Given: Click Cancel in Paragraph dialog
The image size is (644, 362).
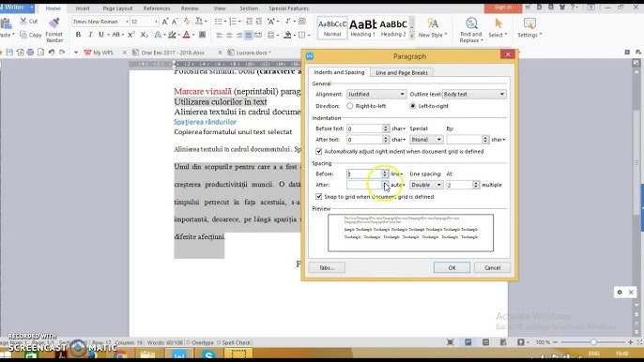Looking at the screenshot, I should 493,267.
